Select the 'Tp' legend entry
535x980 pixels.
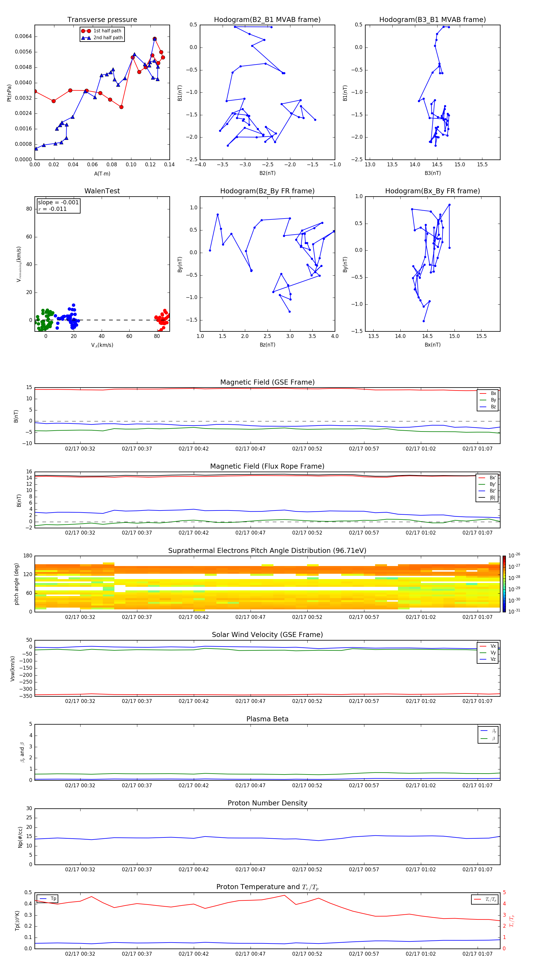coord(48,899)
